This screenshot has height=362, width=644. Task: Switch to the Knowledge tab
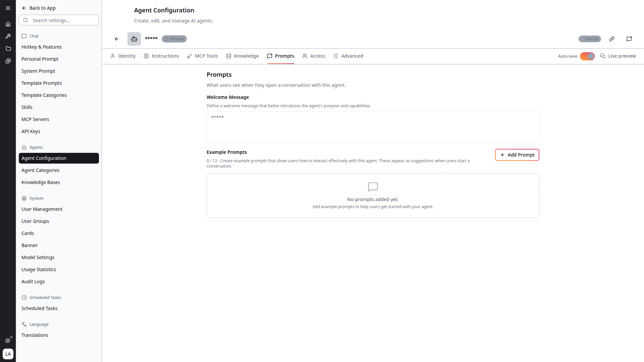coord(243,56)
